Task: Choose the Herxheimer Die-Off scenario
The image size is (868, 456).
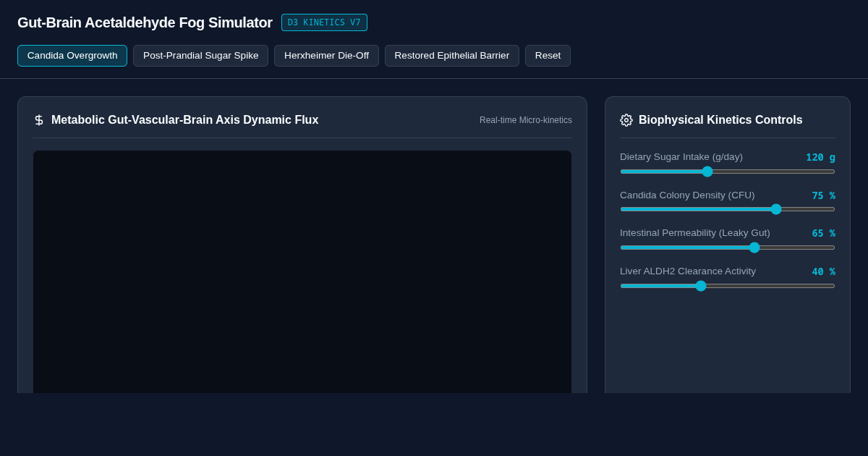Action: [326, 56]
